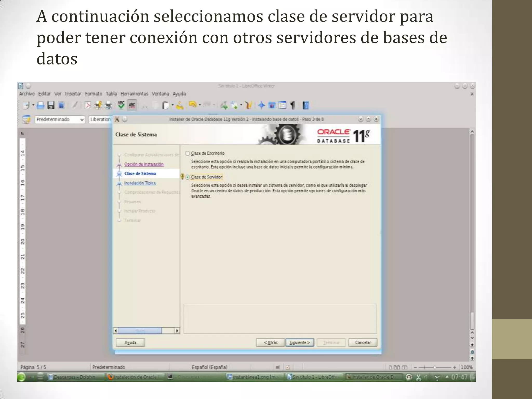The height and width of the screenshot is (399, 532).
Task: Click the Opción de Instalación step link
Action: tap(144, 164)
